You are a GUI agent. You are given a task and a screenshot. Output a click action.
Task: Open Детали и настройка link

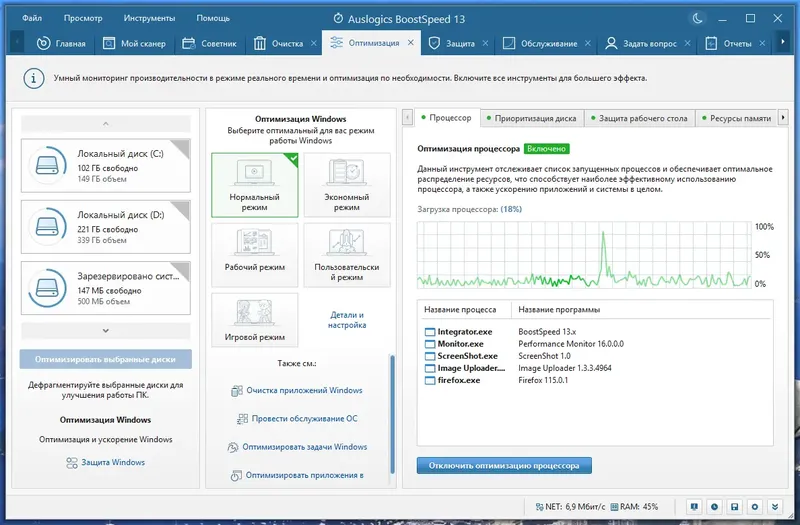pos(347,320)
